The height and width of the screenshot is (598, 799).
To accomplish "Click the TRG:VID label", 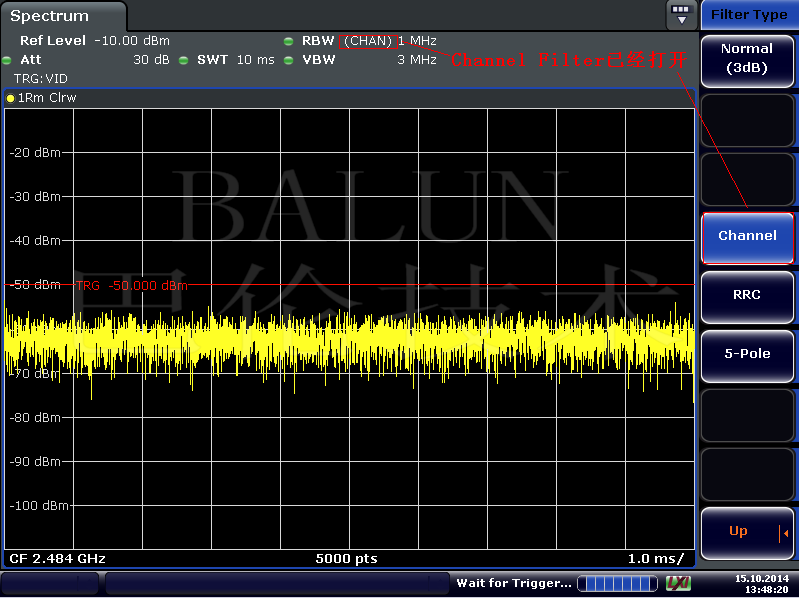I will [41, 79].
